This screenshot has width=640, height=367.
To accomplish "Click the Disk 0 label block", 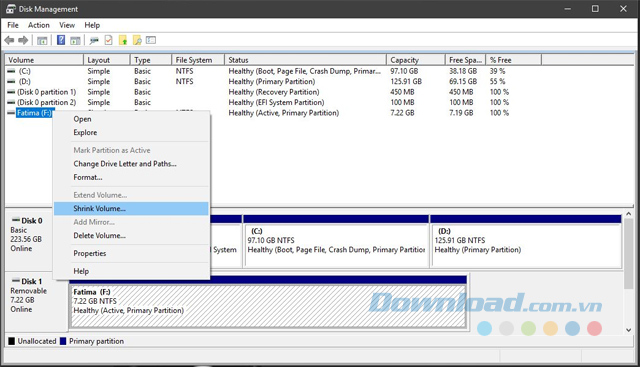I will [x=29, y=240].
